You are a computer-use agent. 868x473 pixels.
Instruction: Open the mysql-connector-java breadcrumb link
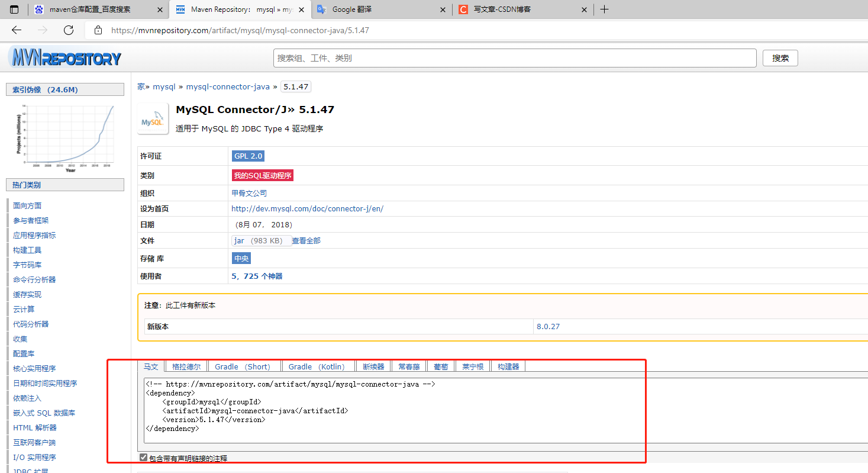(228, 86)
